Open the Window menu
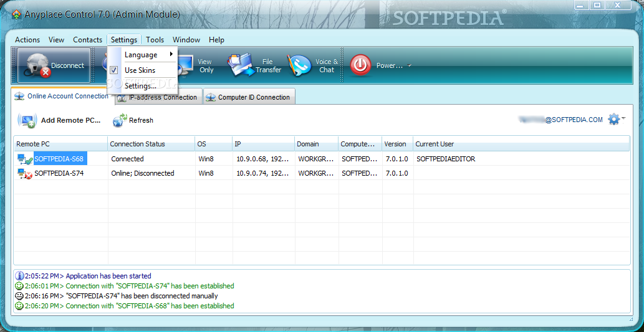The width and height of the screenshot is (644, 332). pyautogui.click(x=186, y=40)
